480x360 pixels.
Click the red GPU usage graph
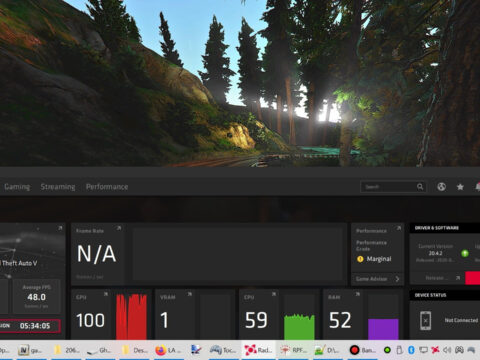tap(131, 316)
